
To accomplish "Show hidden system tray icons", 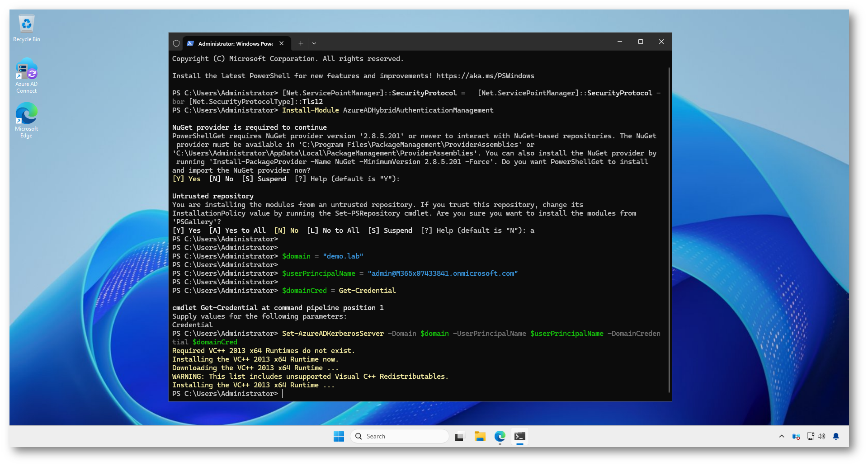I will [x=782, y=436].
